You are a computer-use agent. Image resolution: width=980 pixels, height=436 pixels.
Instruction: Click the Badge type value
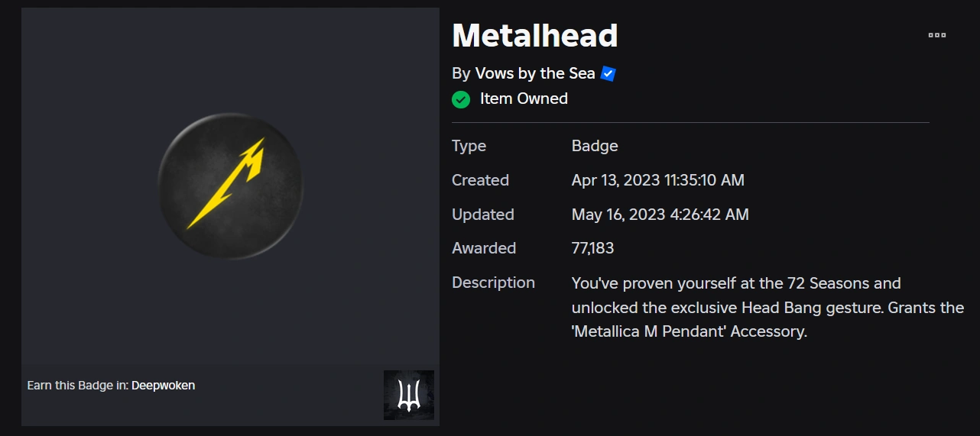tap(595, 146)
